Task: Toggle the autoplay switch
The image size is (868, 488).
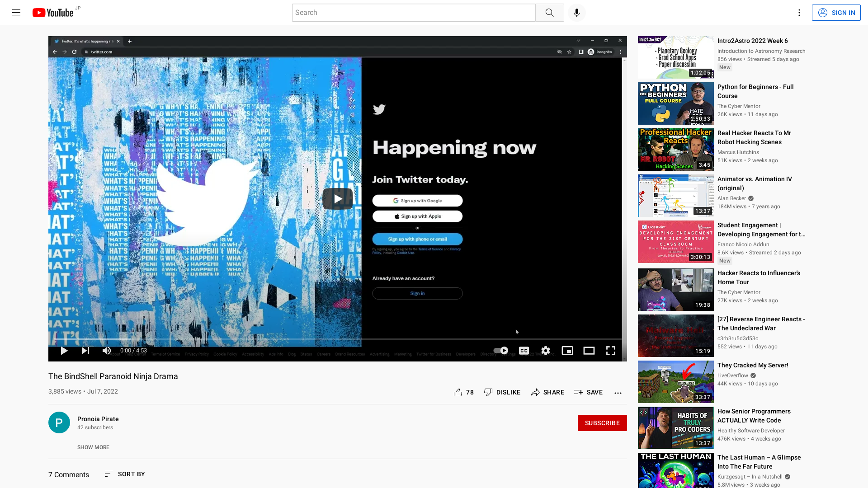Action: click(500, 351)
